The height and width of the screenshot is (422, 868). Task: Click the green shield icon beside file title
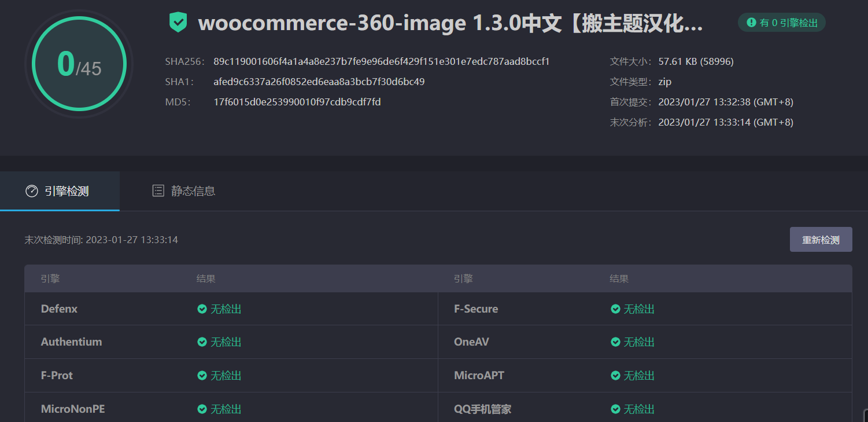pyautogui.click(x=178, y=23)
